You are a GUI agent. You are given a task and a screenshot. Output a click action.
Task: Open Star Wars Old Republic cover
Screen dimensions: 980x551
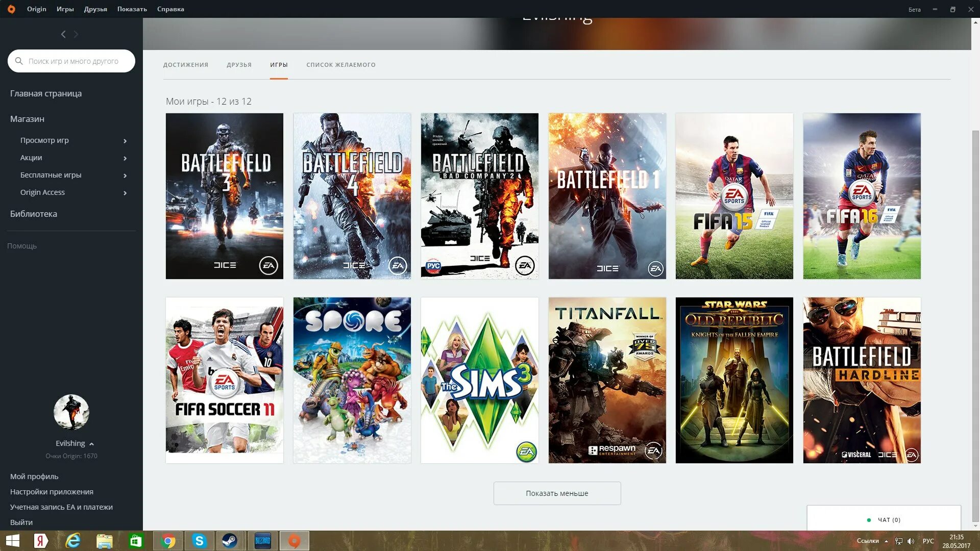tap(734, 380)
